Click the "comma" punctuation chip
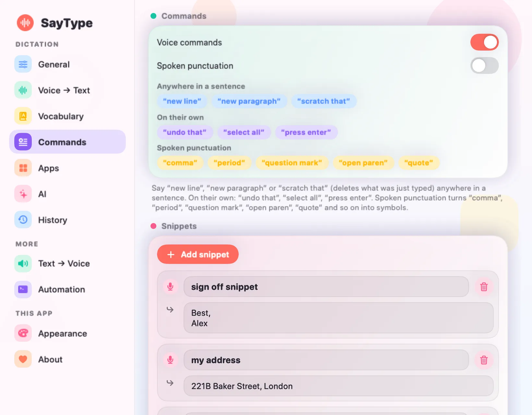The height and width of the screenshot is (415, 532). tap(180, 163)
